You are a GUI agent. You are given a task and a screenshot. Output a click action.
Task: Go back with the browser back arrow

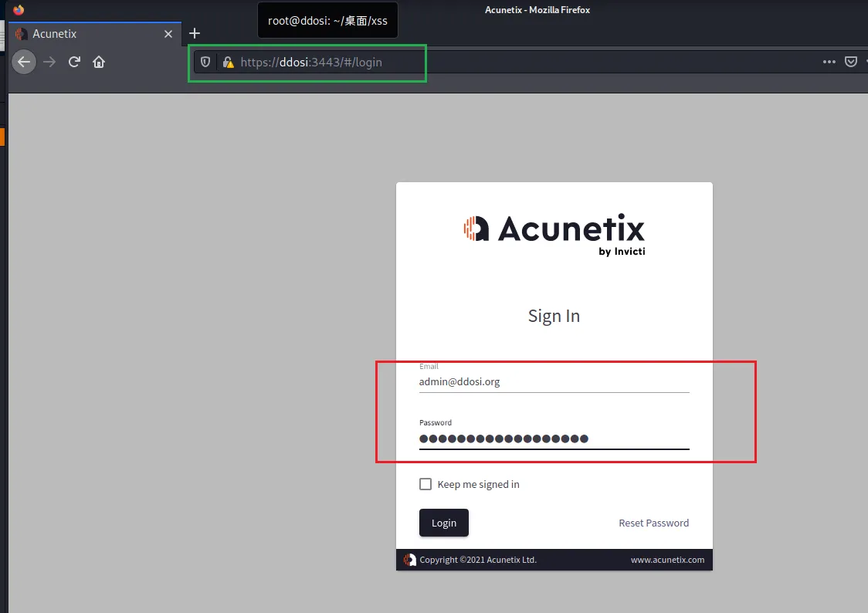coord(24,62)
